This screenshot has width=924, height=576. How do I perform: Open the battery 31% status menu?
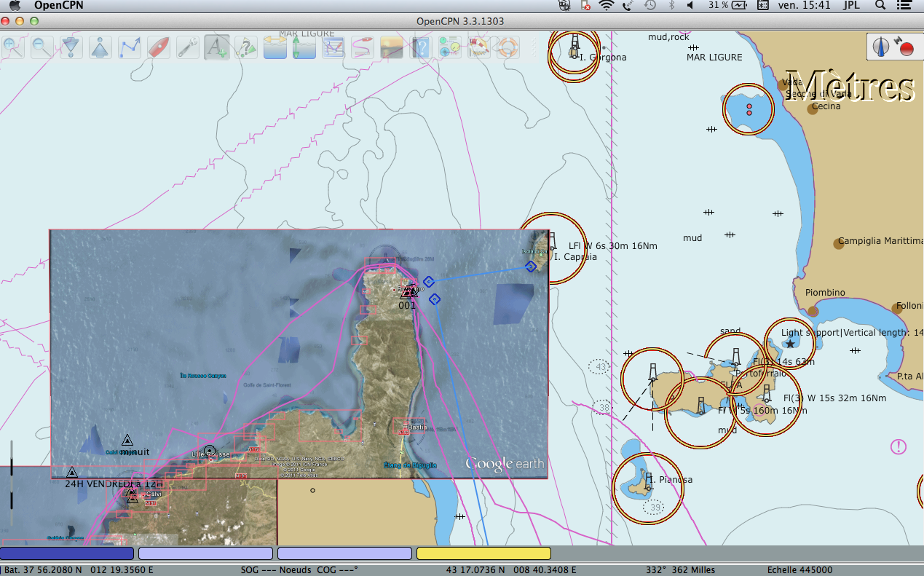click(728, 5)
